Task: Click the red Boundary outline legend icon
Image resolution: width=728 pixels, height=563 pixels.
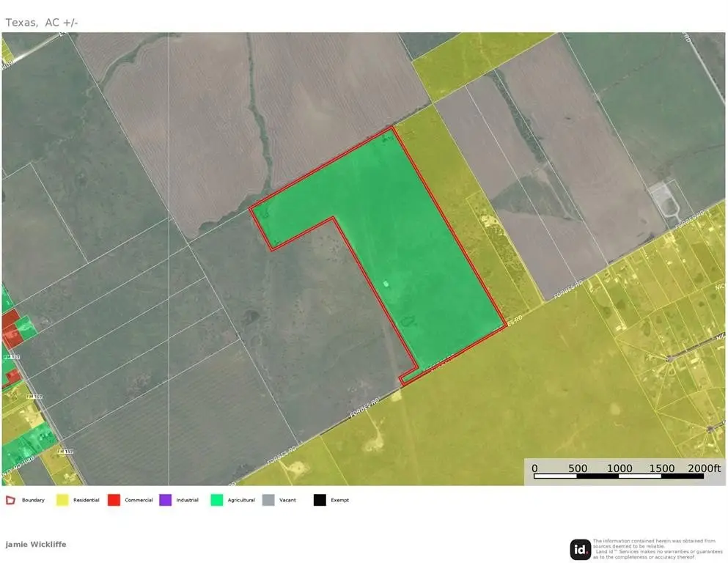Action: point(10,500)
